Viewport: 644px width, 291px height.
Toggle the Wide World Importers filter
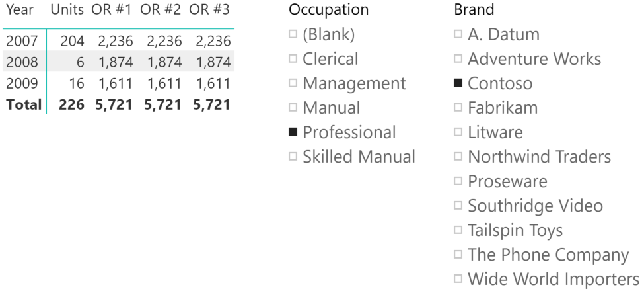tap(458, 278)
